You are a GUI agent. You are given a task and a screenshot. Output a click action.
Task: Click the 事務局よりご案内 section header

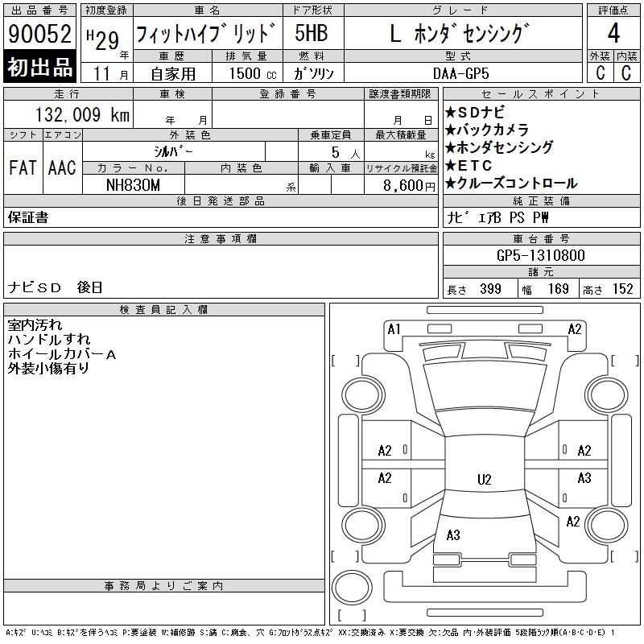coord(164,586)
